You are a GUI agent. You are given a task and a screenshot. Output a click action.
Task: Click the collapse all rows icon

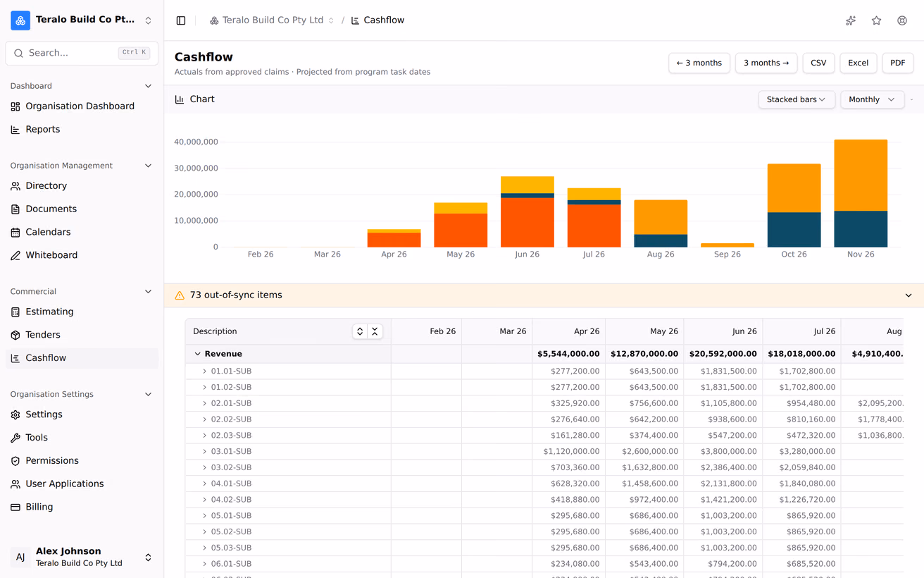tap(375, 331)
